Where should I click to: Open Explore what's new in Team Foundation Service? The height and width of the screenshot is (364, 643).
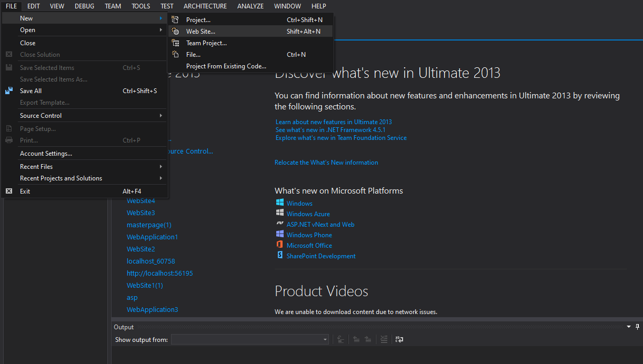tap(341, 137)
